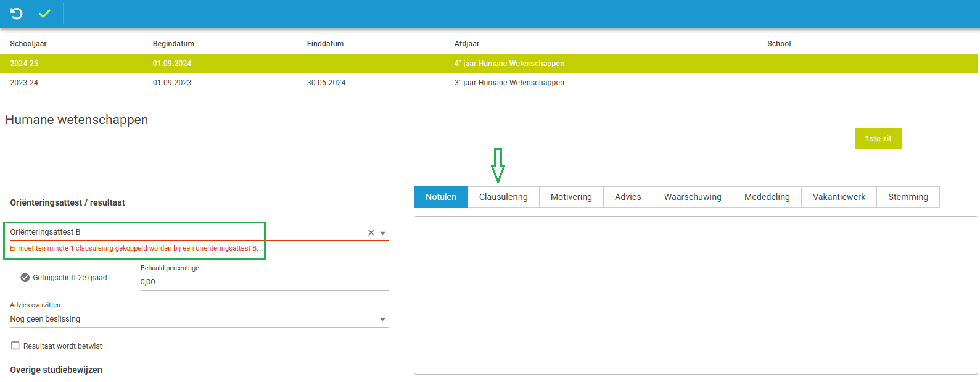This screenshot has width=980, height=382.
Task: Switch to the Clausulering tab
Action: click(503, 197)
